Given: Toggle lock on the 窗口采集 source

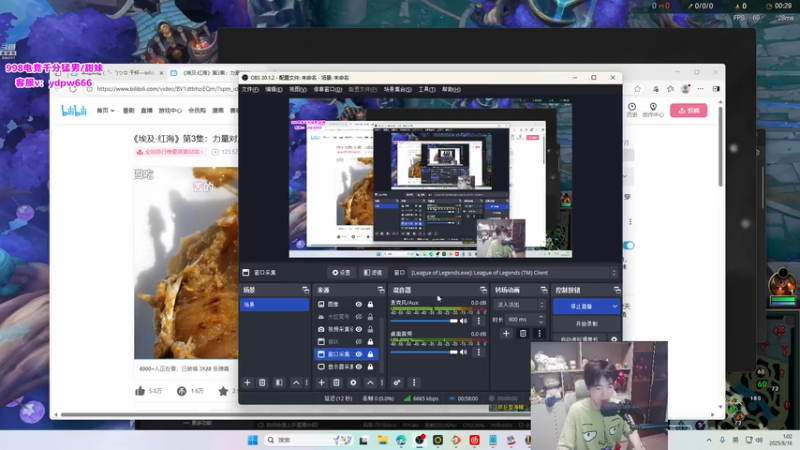Looking at the screenshot, I should [370, 354].
